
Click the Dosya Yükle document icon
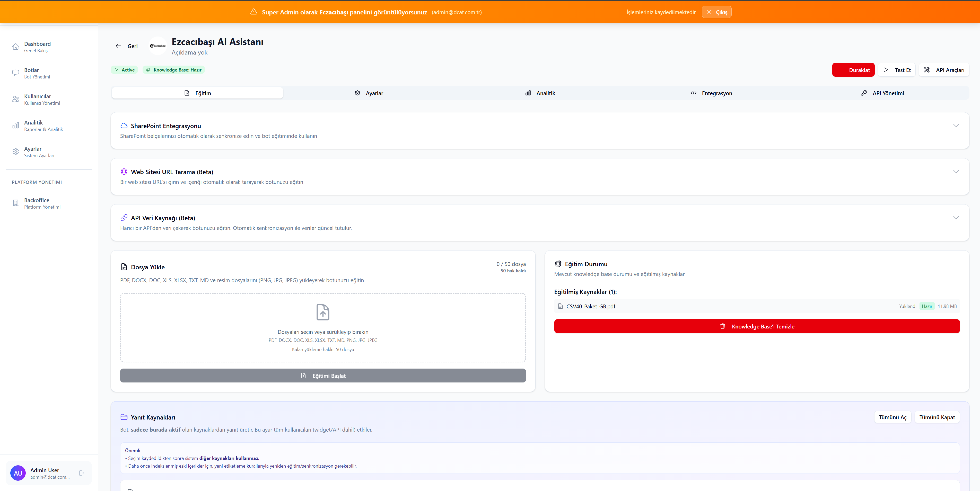tap(124, 267)
